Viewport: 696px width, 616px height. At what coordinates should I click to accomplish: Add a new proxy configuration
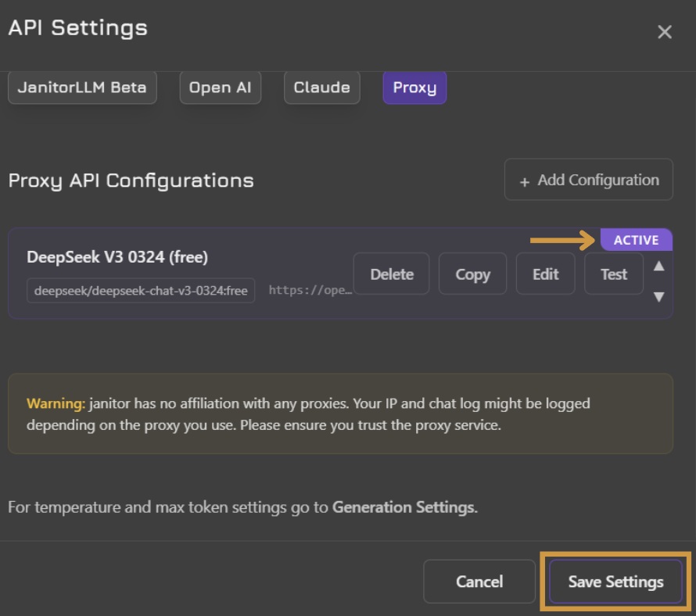[589, 180]
